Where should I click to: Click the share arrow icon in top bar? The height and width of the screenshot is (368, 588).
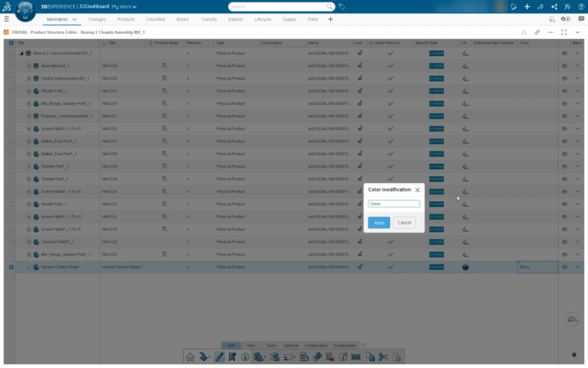[540, 7]
